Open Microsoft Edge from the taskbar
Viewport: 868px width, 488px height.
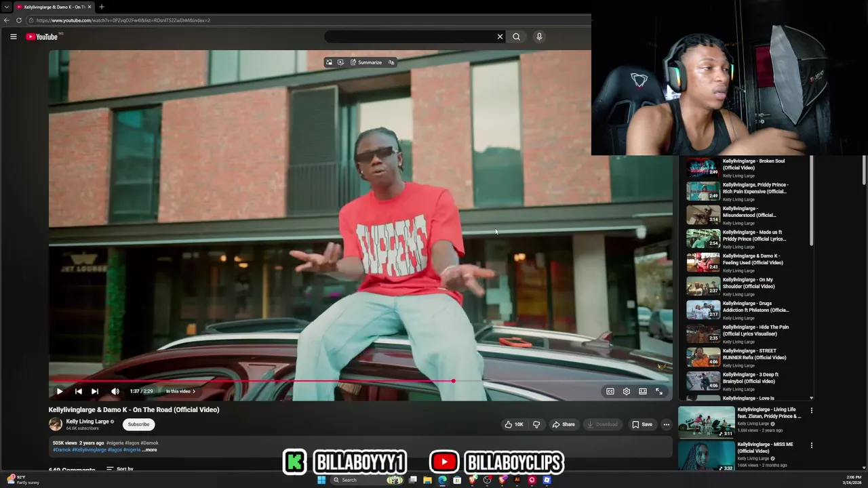pos(442,480)
